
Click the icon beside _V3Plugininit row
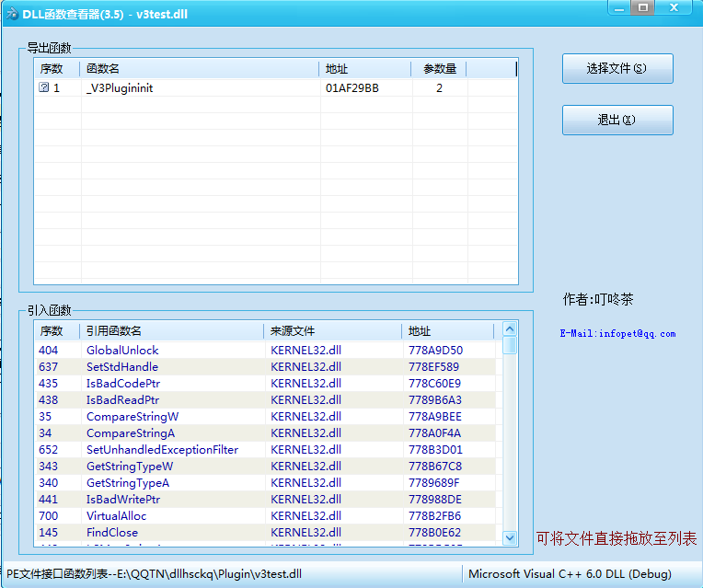tap(43, 88)
